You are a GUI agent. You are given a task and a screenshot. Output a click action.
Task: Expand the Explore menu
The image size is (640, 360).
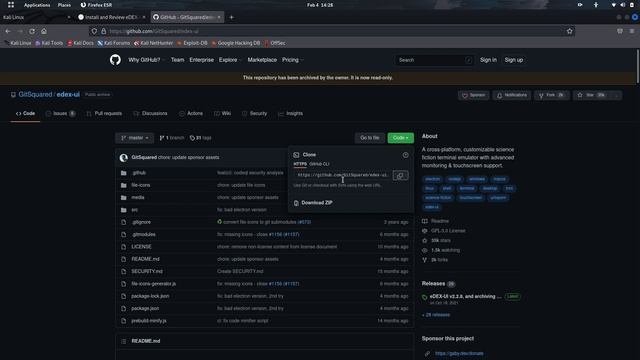pyautogui.click(x=230, y=60)
